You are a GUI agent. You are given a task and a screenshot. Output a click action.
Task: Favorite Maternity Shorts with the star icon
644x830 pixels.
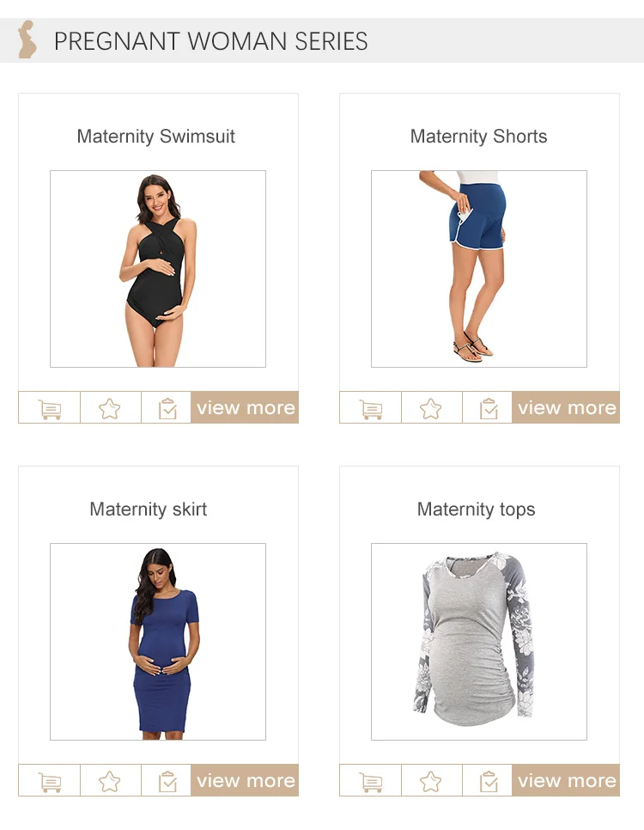431,409
